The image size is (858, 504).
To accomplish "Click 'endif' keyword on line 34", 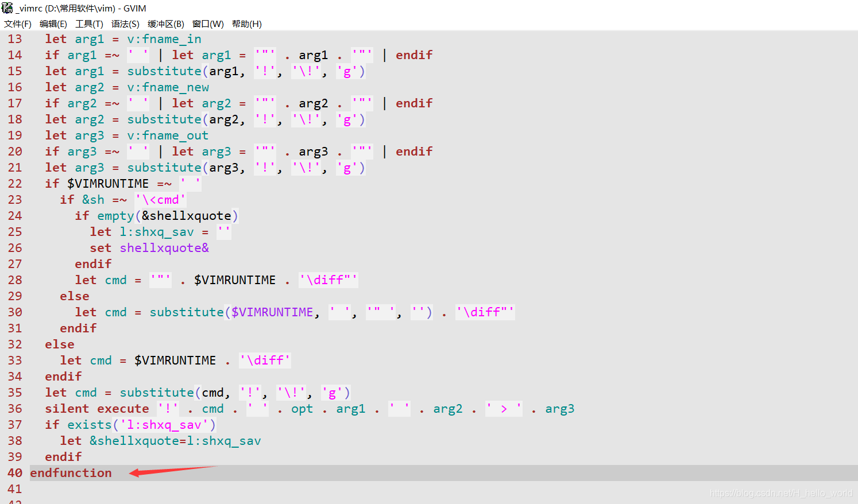I will 64,377.
